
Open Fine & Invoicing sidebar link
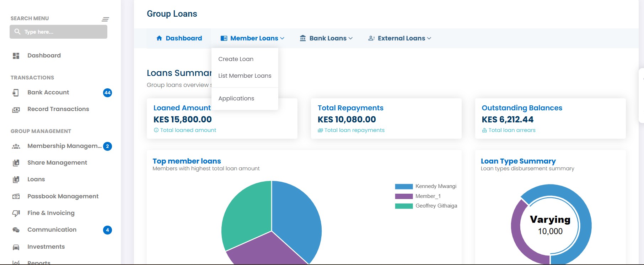coord(51,213)
